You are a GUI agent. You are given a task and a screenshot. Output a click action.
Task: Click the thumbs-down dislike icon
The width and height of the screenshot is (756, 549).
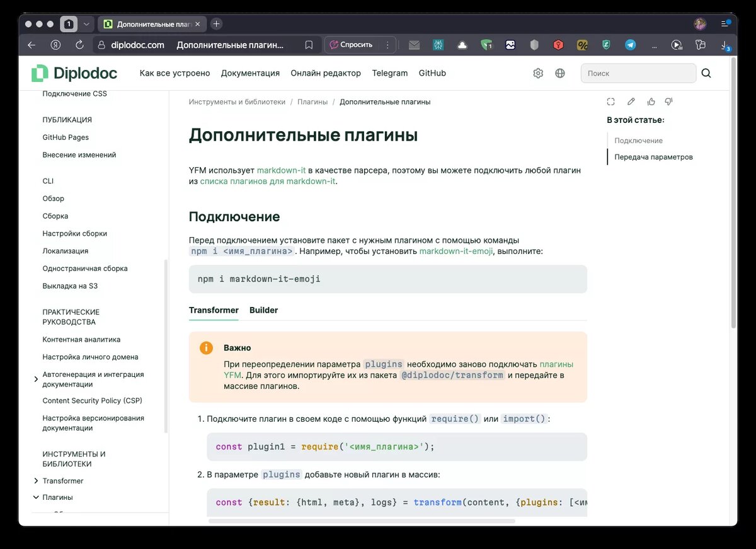tap(669, 101)
